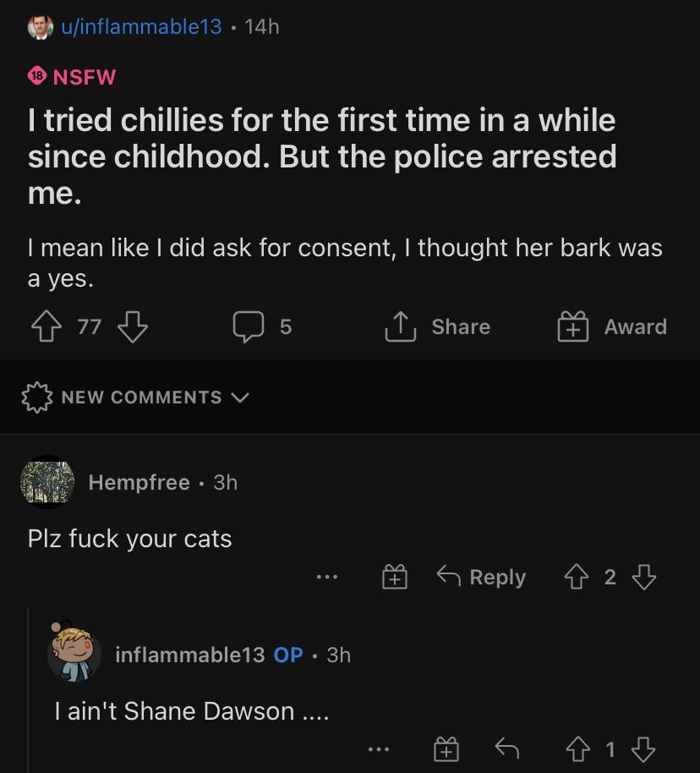Upvote the post with 77 points
Image resolution: width=700 pixels, height=773 pixels.
[45, 326]
